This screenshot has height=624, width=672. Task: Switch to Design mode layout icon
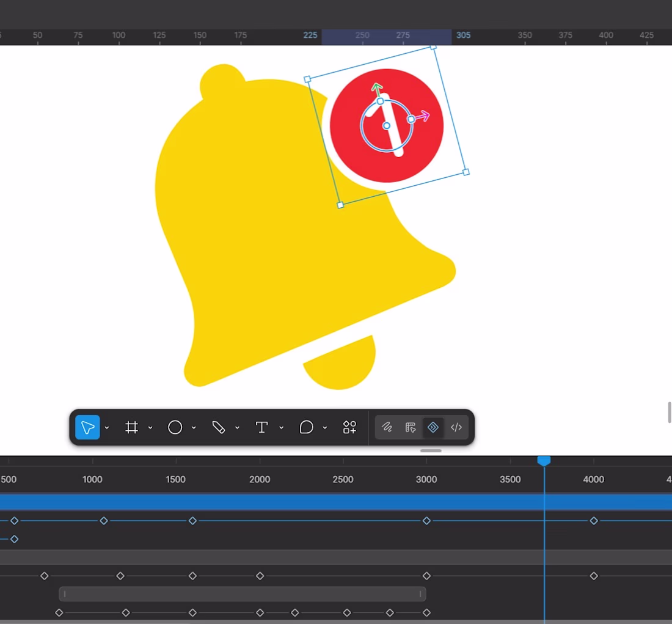[x=410, y=427]
